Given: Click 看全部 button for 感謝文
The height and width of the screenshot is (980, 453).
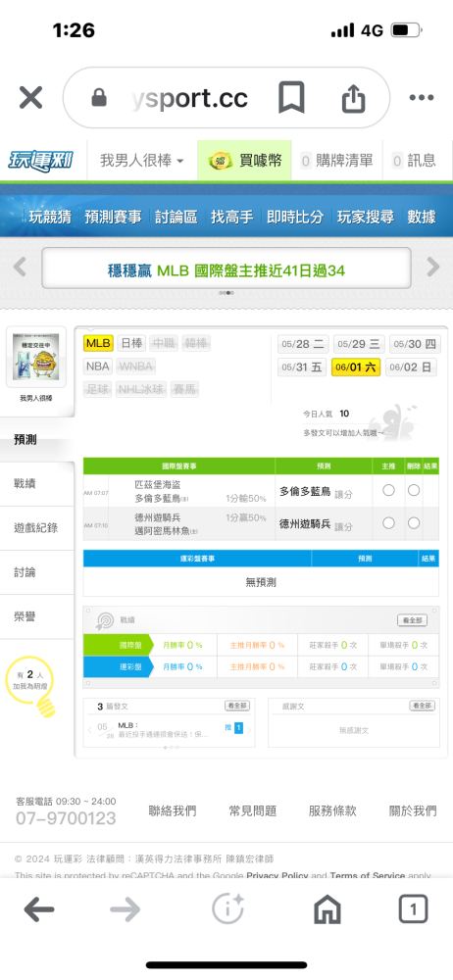Looking at the screenshot, I should pos(423,706).
